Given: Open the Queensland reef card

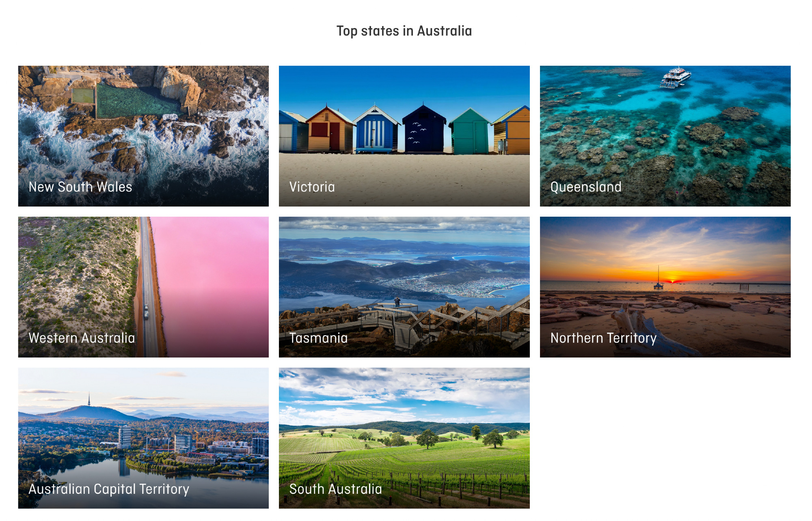Looking at the screenshot, I should (x=665, y=136).
